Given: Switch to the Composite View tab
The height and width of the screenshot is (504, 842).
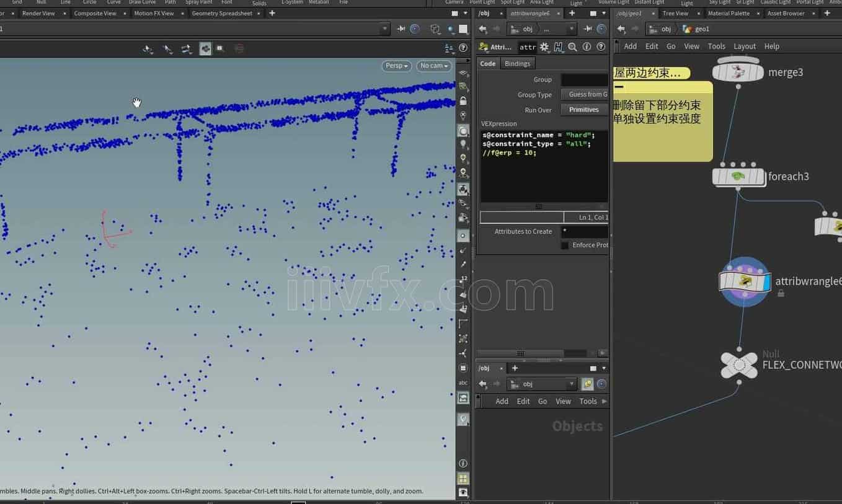Looking at the screenshot, I should pos(95,13).
